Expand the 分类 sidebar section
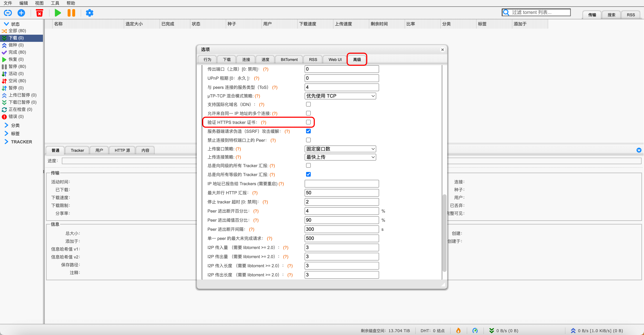The width and height of the screenshot is (644, 335). pos(6,125)
